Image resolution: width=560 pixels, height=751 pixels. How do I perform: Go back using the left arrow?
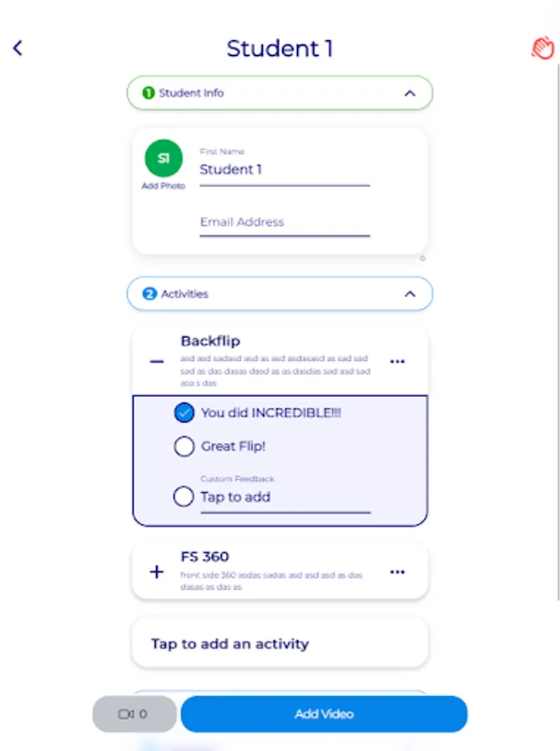(18, 48)
